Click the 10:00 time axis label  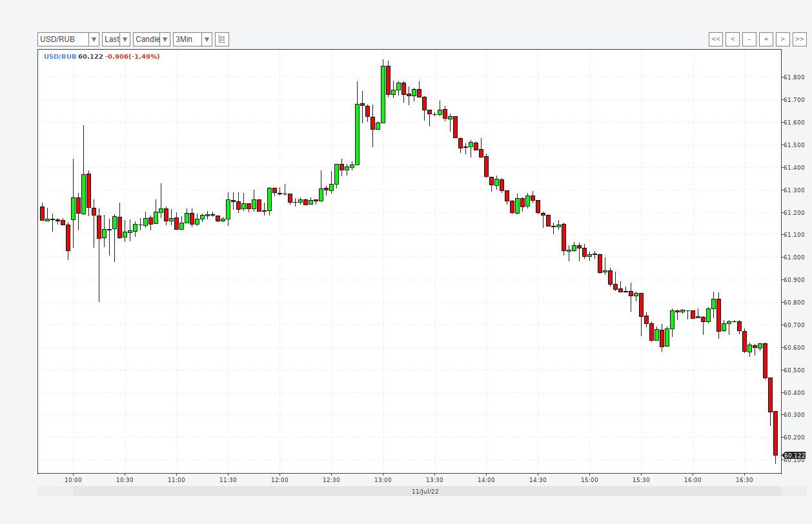73,479
